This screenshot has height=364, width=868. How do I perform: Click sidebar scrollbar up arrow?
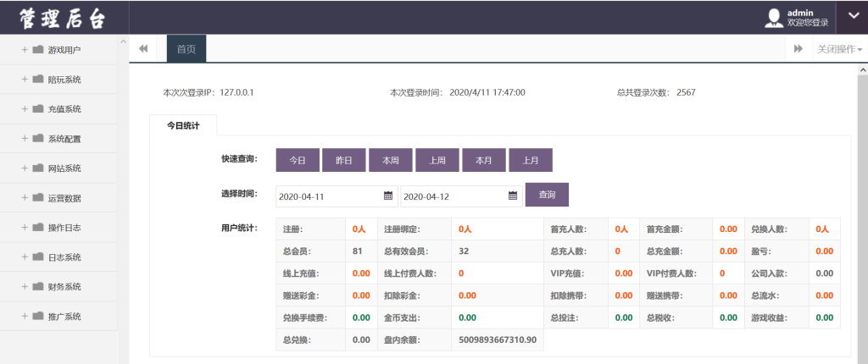click(124, 41)
